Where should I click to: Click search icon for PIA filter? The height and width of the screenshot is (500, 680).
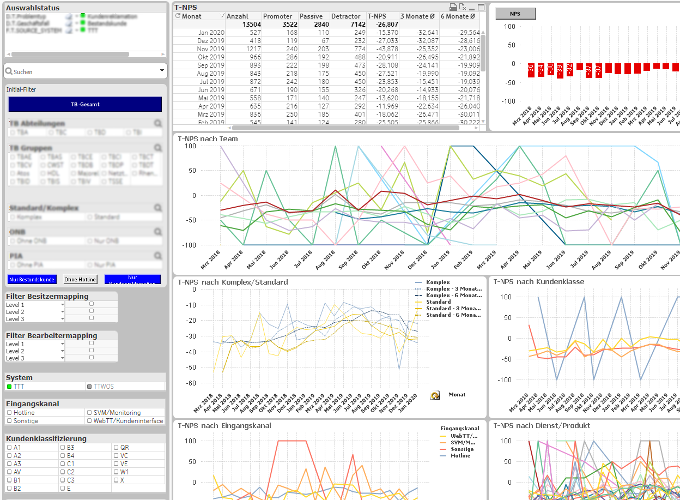tap(159, 252)
